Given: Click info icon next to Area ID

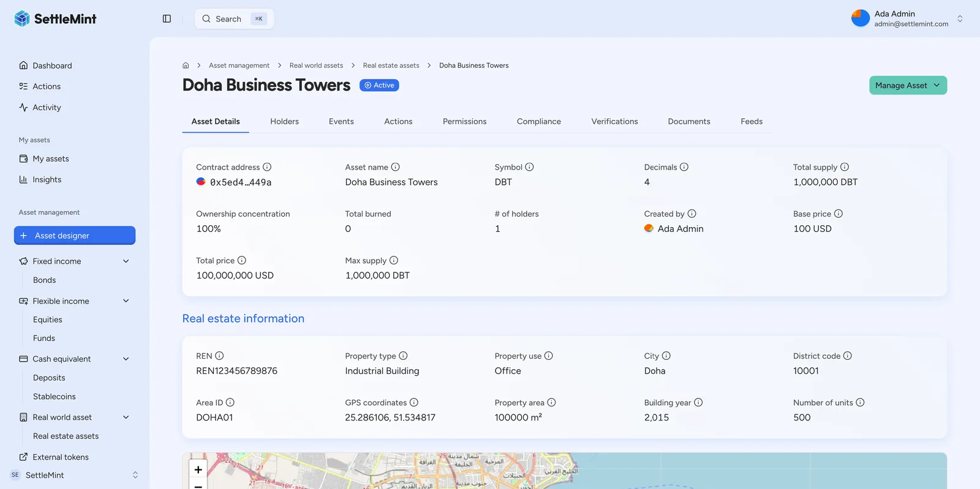Looking at the screenshot, I should point(230,402).
